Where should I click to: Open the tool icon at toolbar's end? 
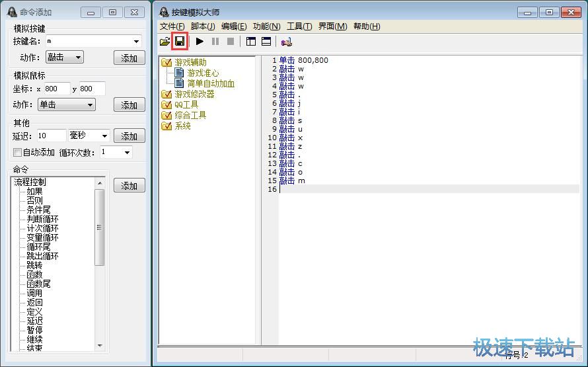pyautogui.click(x=287, y=42)
